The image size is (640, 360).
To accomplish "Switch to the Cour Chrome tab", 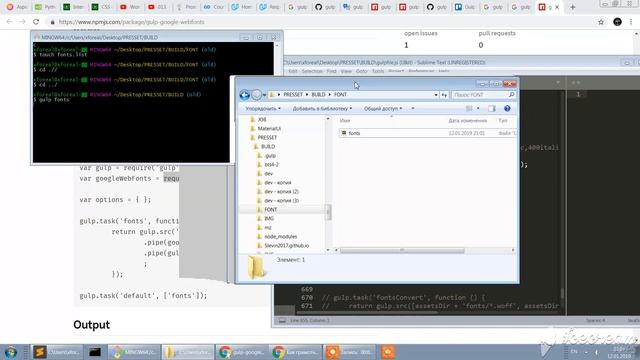I will (x=213, y=7).
